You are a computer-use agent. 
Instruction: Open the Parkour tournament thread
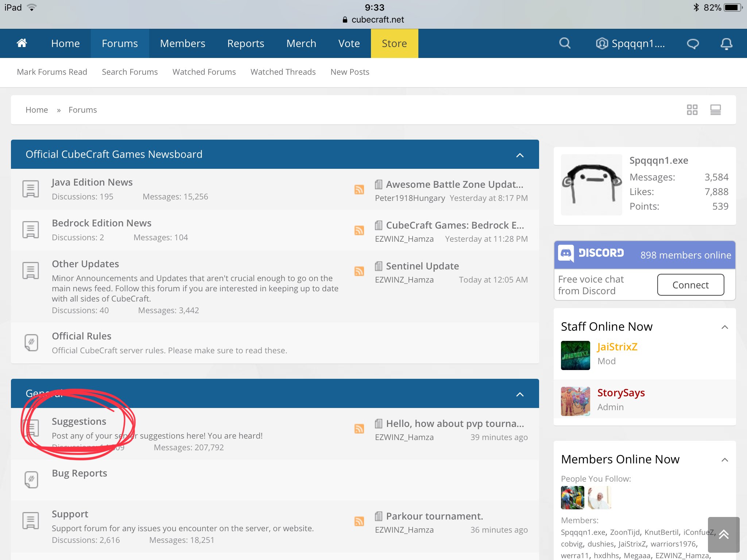click(x=434, y=516)
